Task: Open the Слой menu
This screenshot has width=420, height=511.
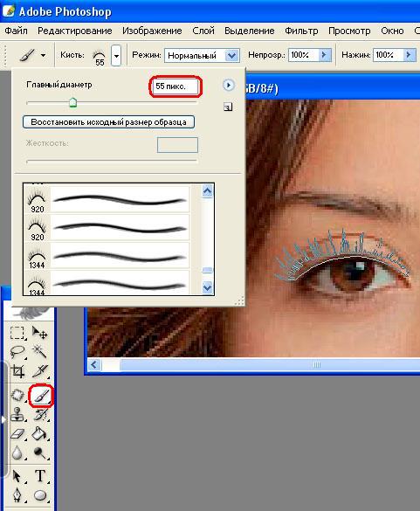Action: (x=203, y=31)
